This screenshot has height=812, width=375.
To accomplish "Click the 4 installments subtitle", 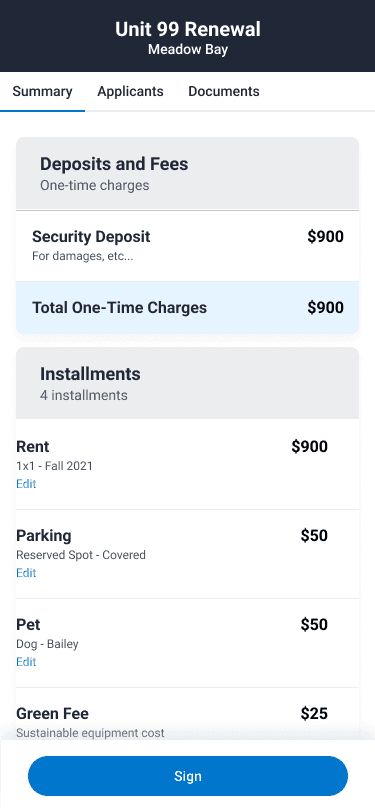I will (x=84, y=395).
